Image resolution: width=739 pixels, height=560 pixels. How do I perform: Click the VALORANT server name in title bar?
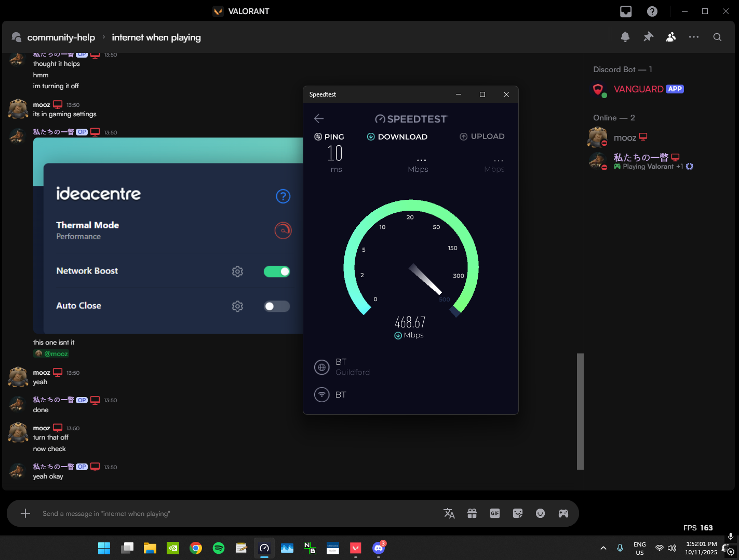(249, 11)
